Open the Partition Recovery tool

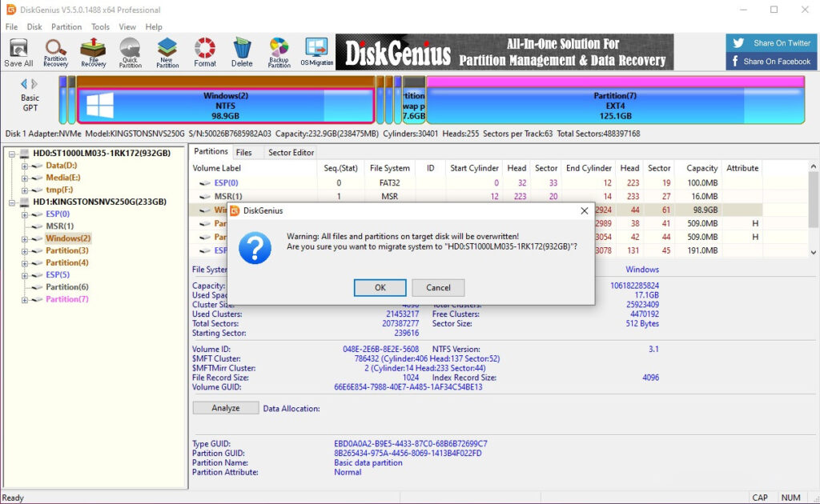[x=55, y=53]
